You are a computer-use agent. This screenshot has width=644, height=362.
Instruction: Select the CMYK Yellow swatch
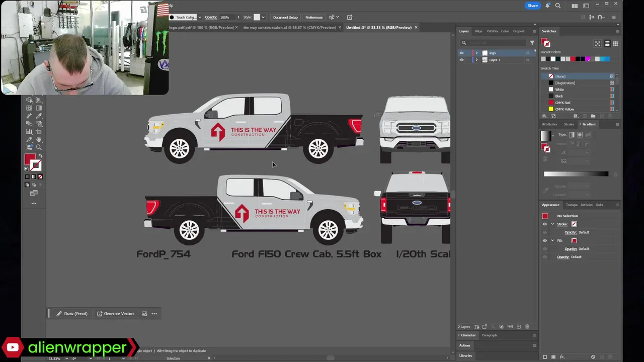coord(579,109)
